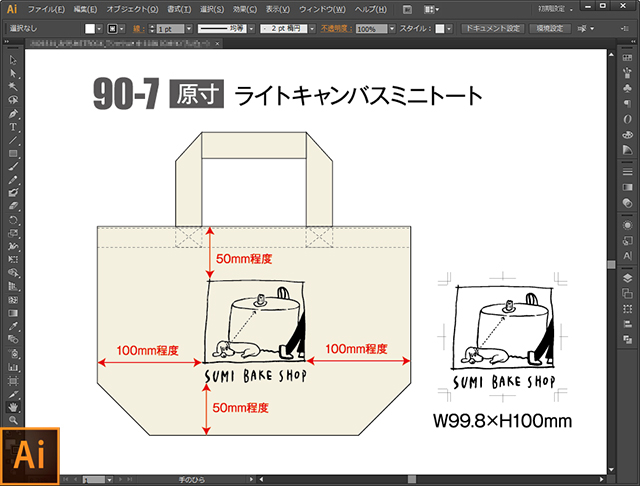Select the Eraser tool
The width and height of the screenshot is (640, 486).
pos(13,206)
